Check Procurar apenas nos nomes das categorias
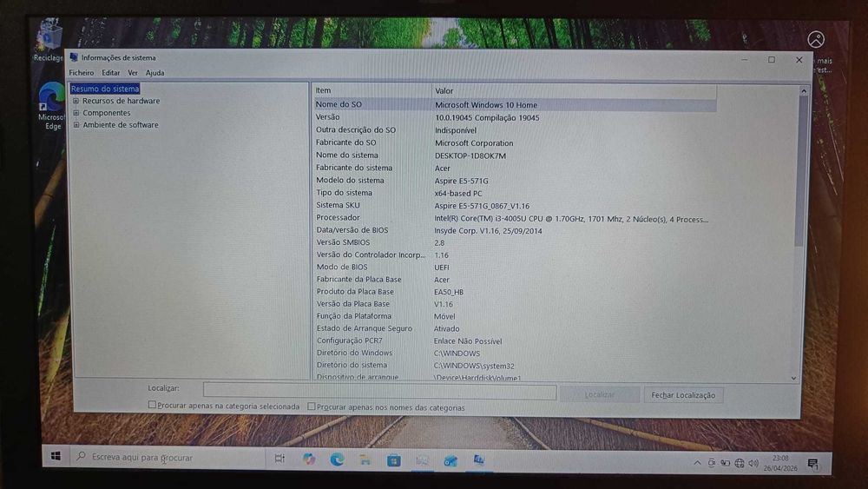 312,406
